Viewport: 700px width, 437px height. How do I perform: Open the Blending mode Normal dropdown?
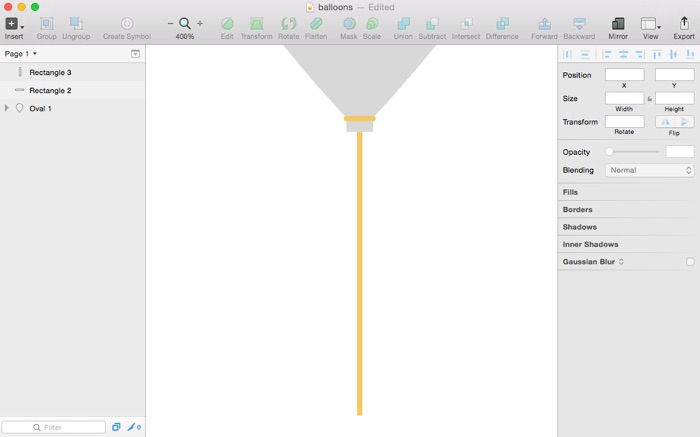pos(650,170)
